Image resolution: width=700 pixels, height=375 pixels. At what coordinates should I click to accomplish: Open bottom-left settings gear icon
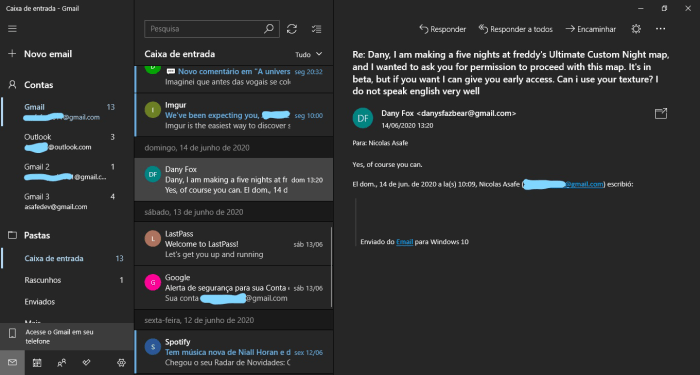[121, 363]
